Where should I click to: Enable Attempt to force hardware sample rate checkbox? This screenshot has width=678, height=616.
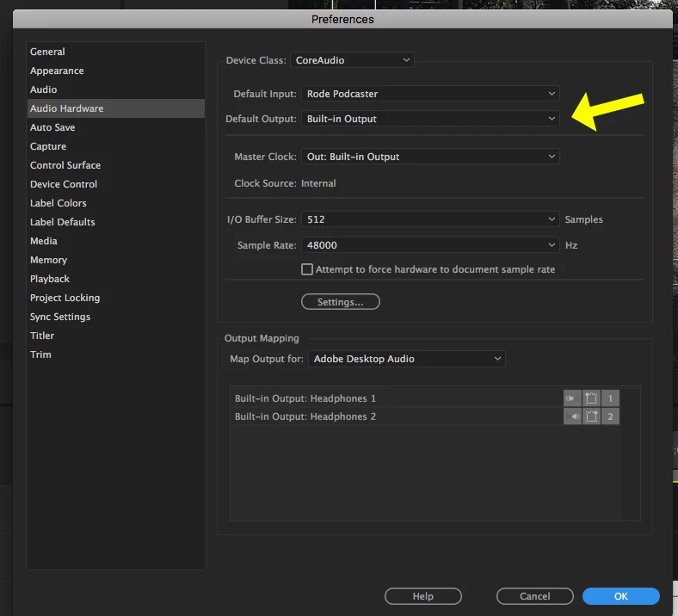click(x=307, y=269)
